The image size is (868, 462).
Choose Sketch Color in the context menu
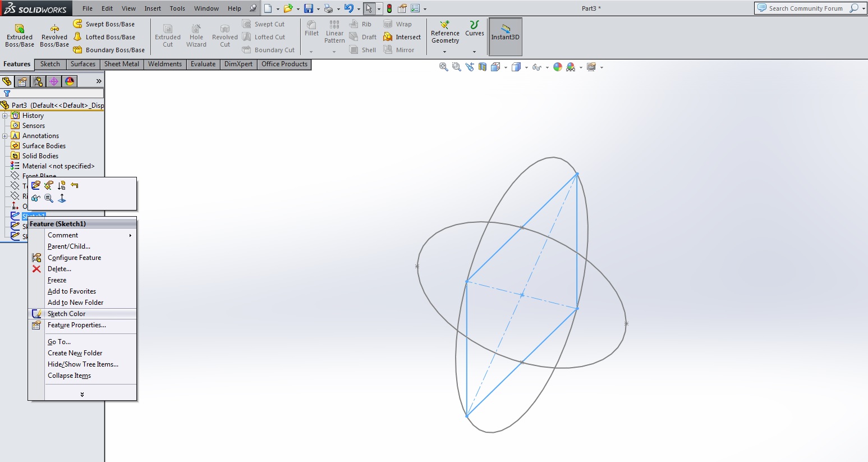[x=66, y=314]
